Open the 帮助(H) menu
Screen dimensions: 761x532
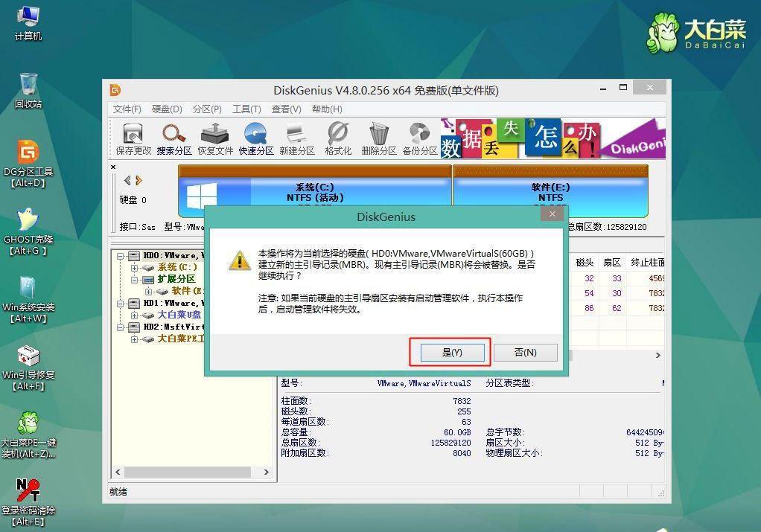(327, 109)
